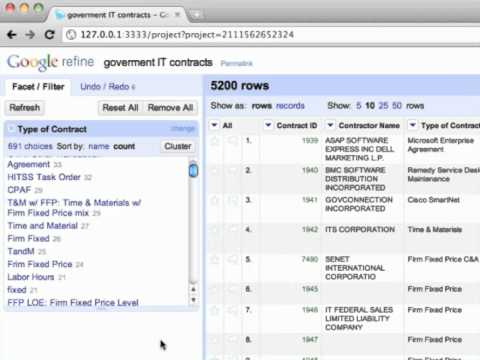The width and height of the screenshot is (480, 360).
Task: Click the Refresh button
Action: pos(25,108)
